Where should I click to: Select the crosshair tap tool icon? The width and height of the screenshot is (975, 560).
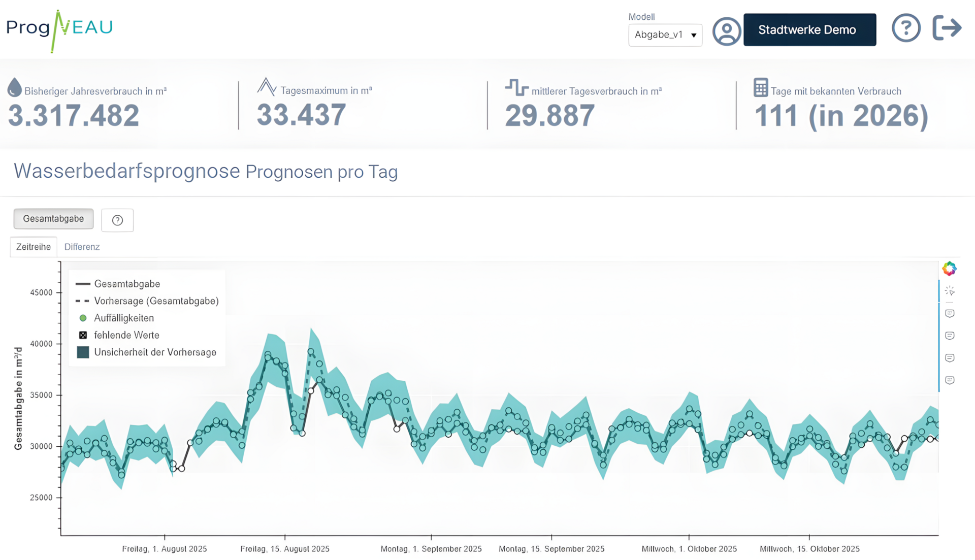click(x=950, y=291)
